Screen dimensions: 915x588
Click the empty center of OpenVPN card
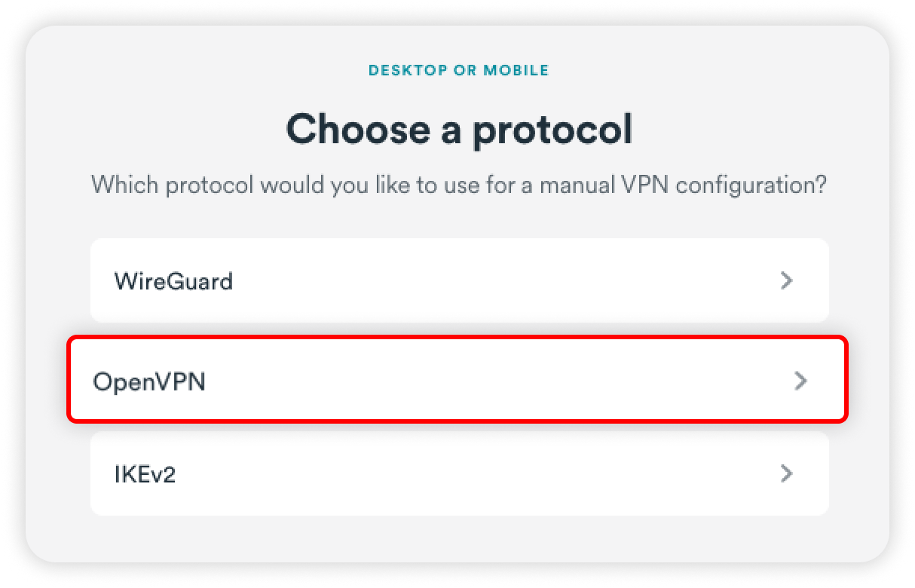point(490,380)
